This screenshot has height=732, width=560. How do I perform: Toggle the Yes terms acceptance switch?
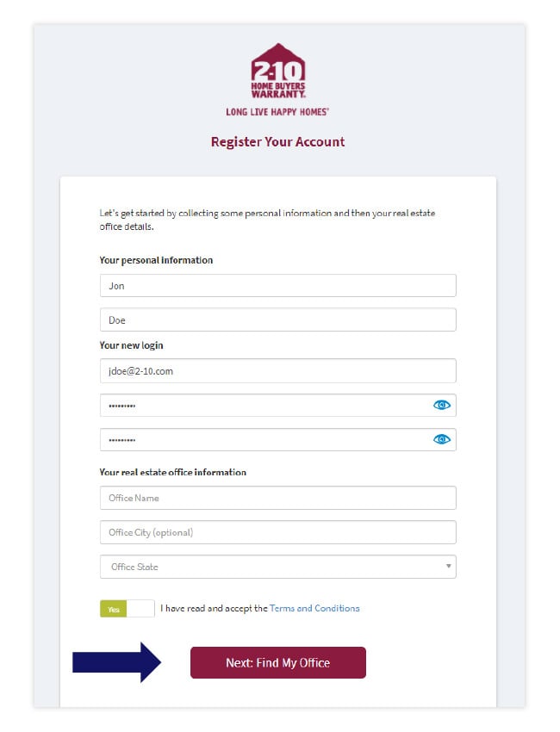click(x=127, y=609)
